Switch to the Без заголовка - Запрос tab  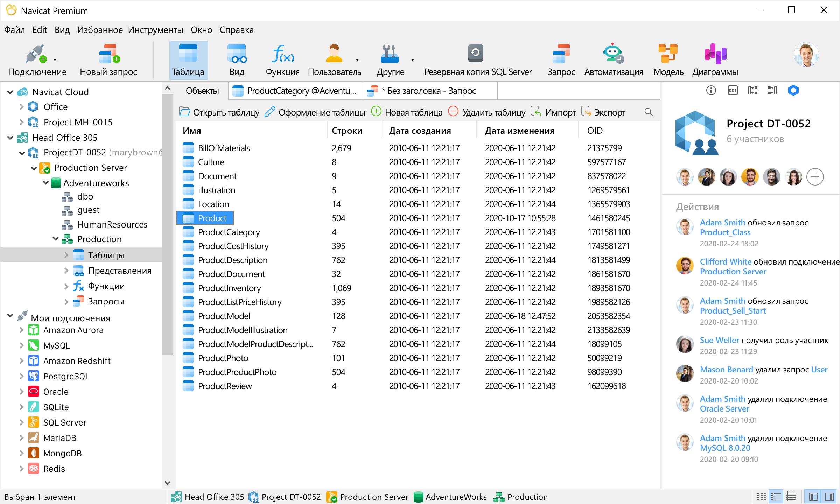429,91
